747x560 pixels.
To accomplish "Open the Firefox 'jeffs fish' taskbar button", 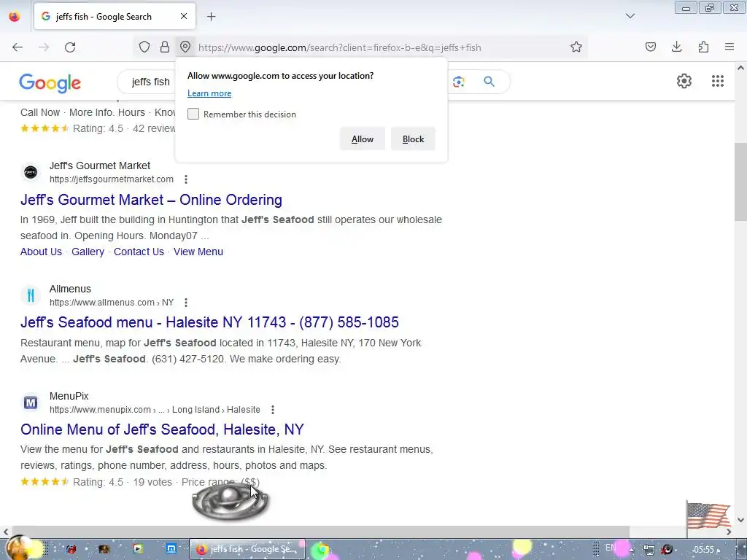I will 247,549.
